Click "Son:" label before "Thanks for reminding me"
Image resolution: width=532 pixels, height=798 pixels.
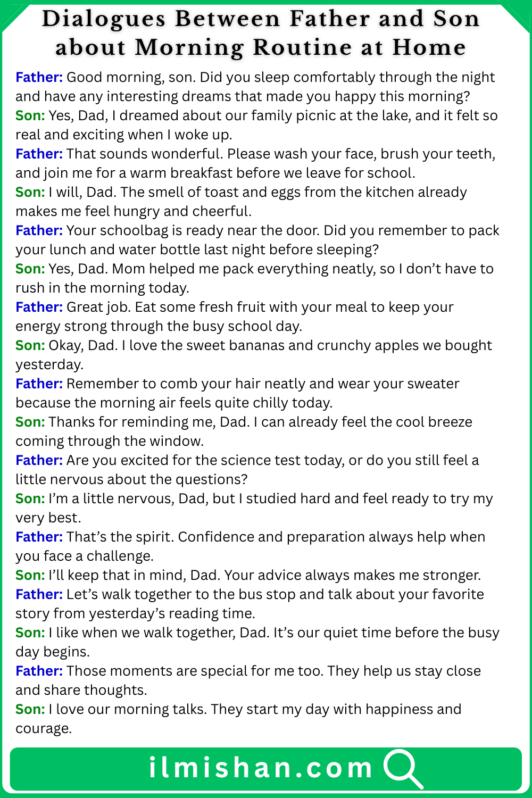(30, 422)
